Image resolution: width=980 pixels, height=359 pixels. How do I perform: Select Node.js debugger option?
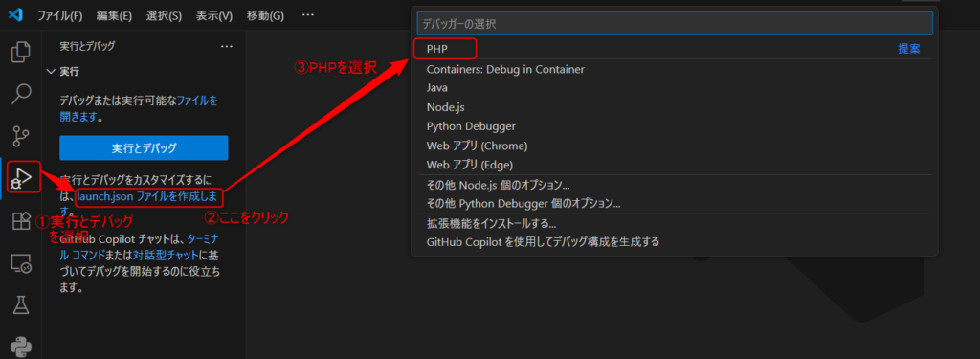(x=675, y=107)
